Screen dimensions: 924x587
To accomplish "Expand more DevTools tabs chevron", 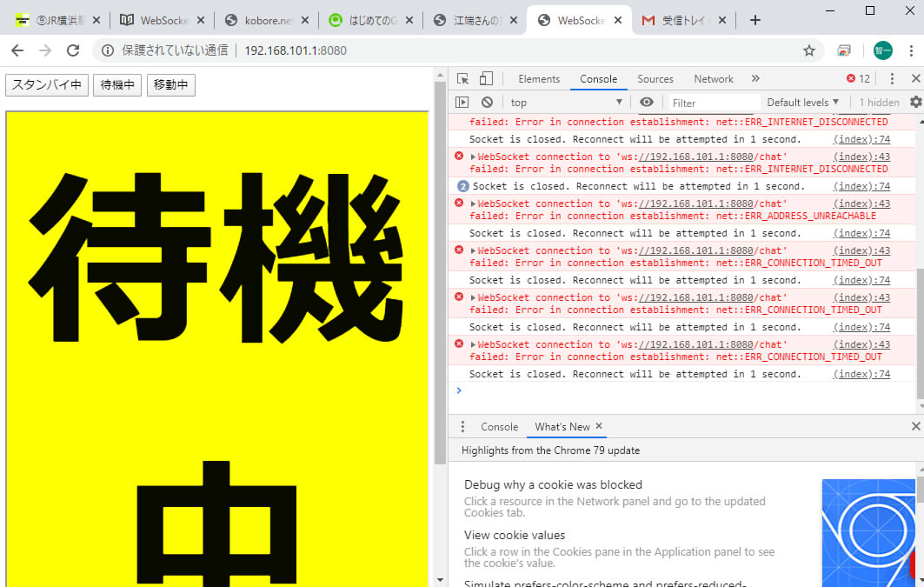I will click(x=754, y=79).
